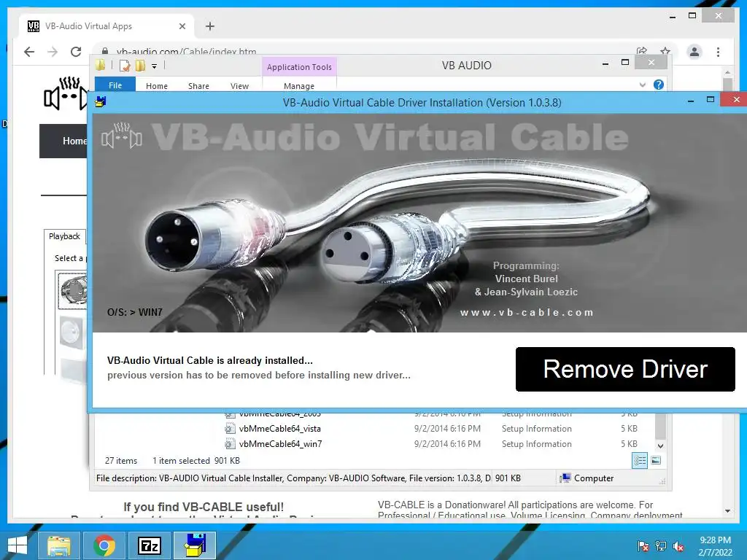Click the Chrome address bar URL
The width and height of the screenshot is (747, 560).
click(x=186, y=51)
